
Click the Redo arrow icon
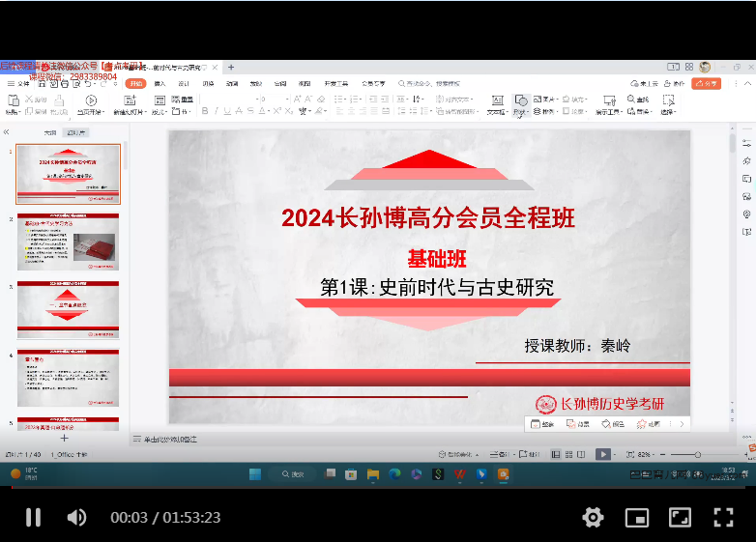pos(103,83)
